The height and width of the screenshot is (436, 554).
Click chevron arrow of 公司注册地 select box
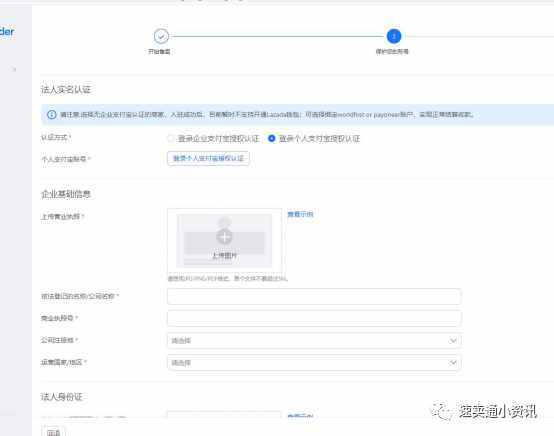(453, 341)
